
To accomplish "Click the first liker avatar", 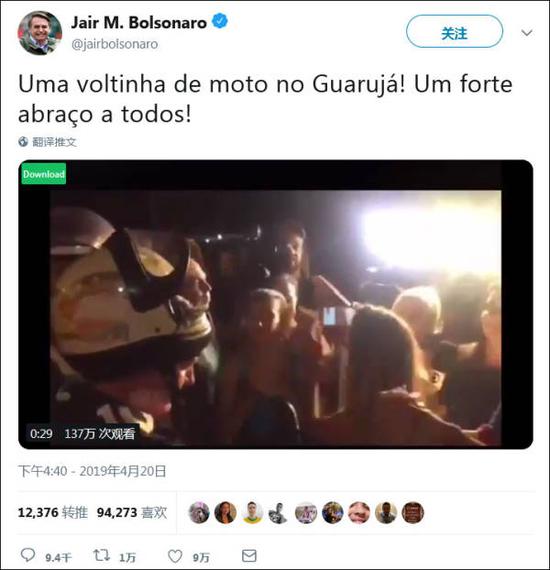I will pos(199,513).
